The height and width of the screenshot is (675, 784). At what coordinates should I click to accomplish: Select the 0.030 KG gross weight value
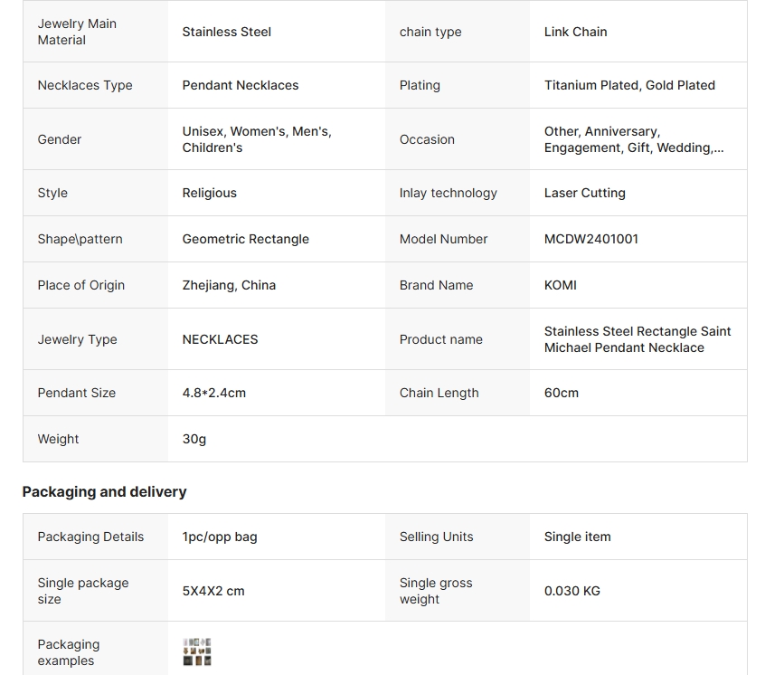pyautogui.click(x=571, y=591)
